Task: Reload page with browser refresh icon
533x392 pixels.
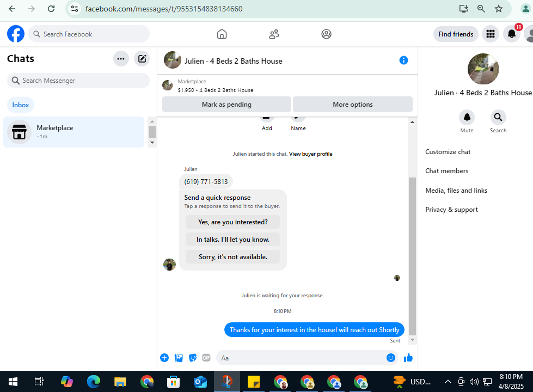Action: click(51, 9)
